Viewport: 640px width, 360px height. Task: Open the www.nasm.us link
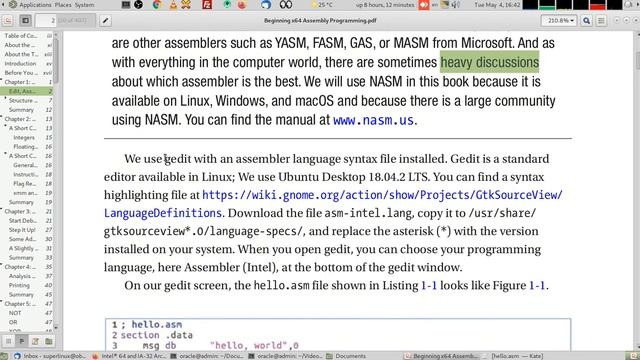tap(373, 120)
